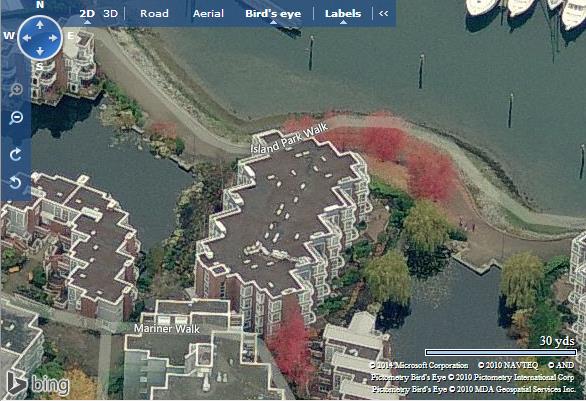Rotate the view counterclockwise
Viewport: 586px width, 401px height.
[15, 183]
